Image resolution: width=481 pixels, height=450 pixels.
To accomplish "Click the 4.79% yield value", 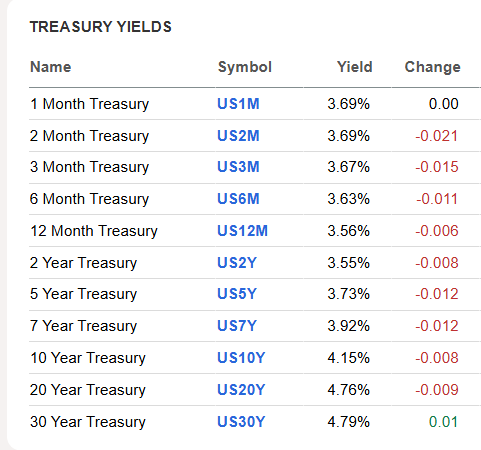I will coord(348,422).
